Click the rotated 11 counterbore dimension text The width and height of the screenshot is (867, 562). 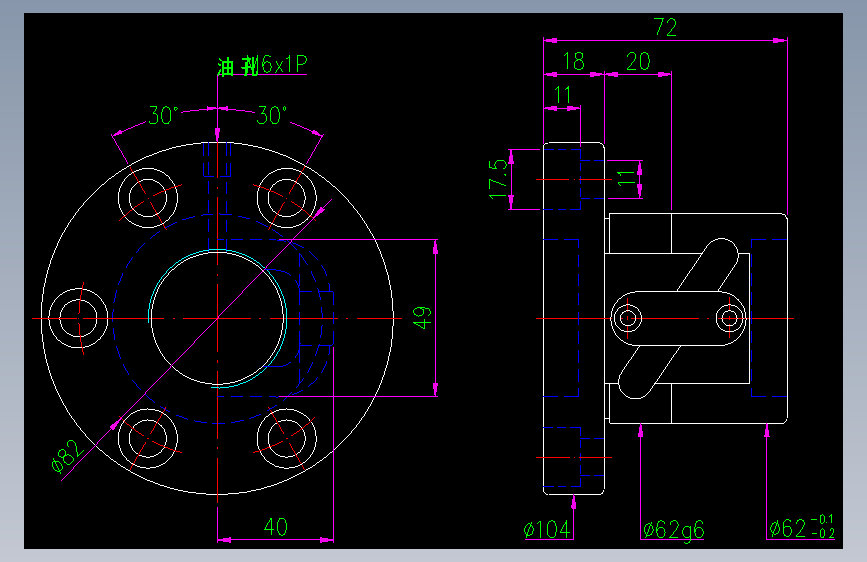tap(626, 178)
